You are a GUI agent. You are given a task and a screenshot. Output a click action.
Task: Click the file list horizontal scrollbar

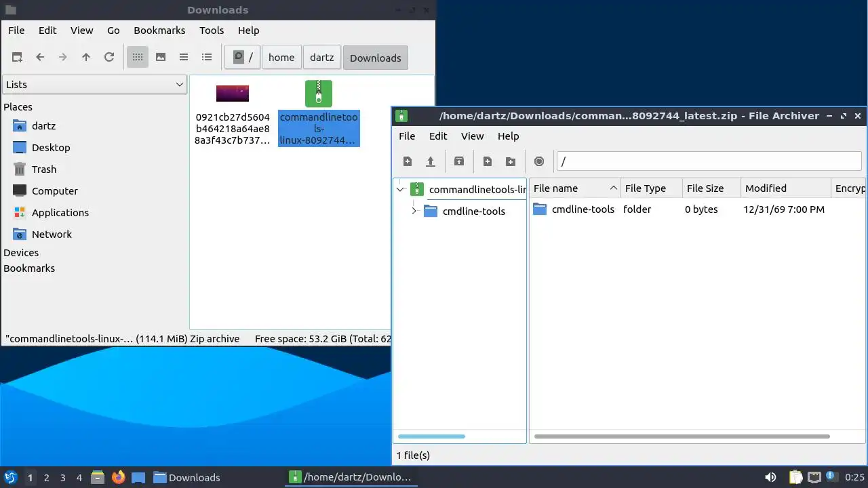pos(682,436)
